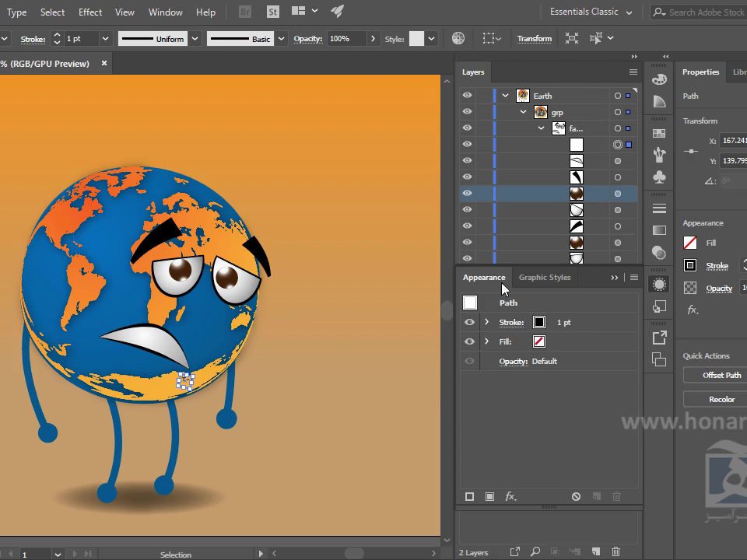Click Fill swatch in Properties panel
The height and width of the screenshot is (560, 747).
pos(690,243)
